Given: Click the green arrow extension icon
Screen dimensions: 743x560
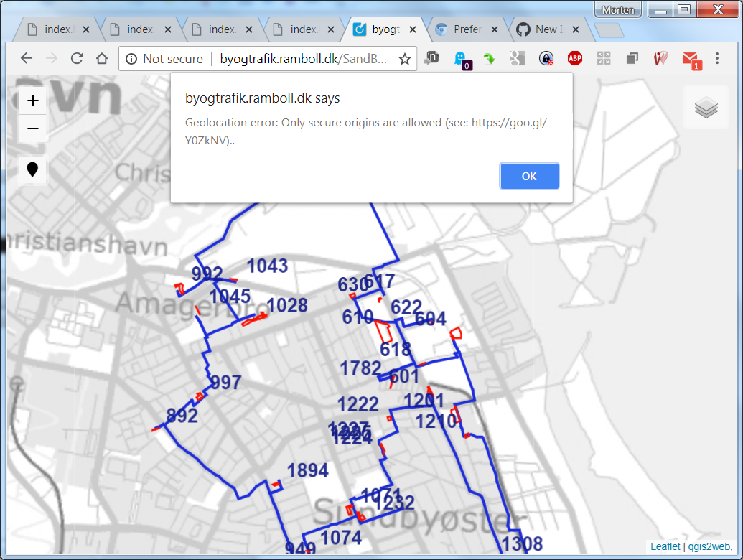Looking at the screenshot, I should (x=489, y=58).
